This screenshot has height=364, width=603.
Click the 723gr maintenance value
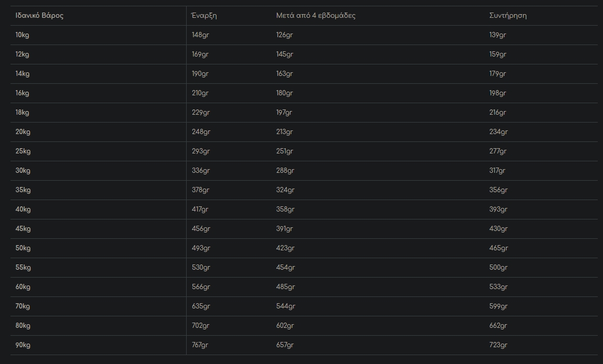coord(498,345)
